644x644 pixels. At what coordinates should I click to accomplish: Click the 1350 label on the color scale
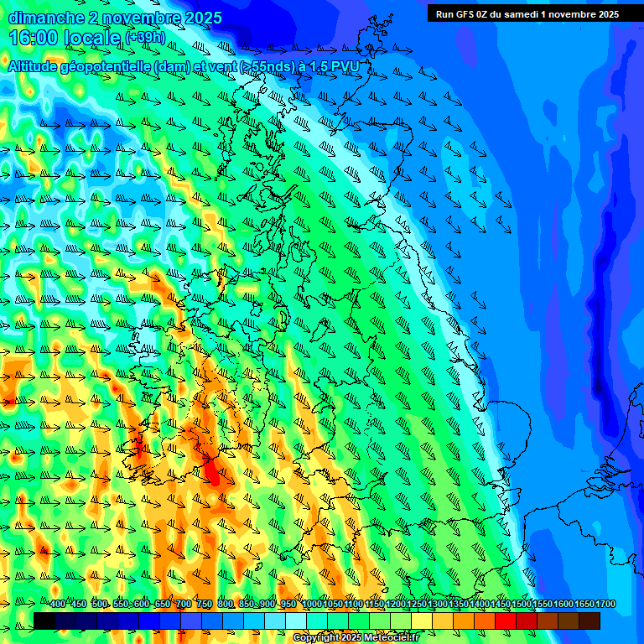pyautogui.click(x=458, y=605)
